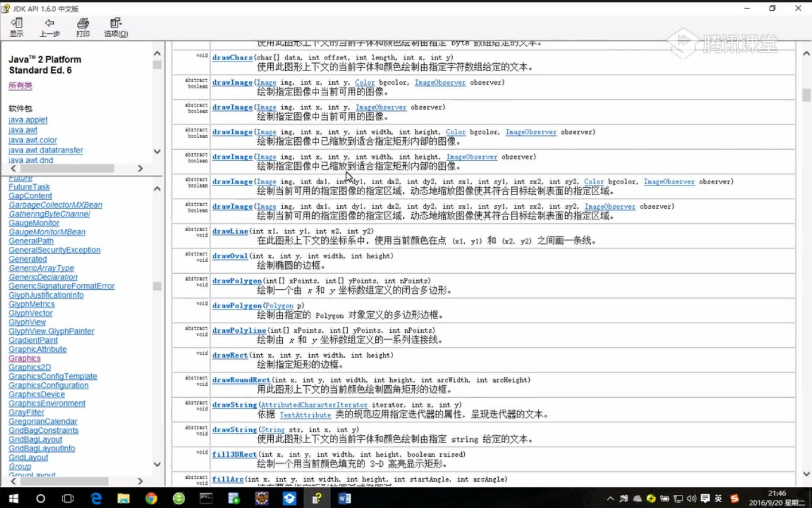Open the volume control in the tray

point(691,498)
